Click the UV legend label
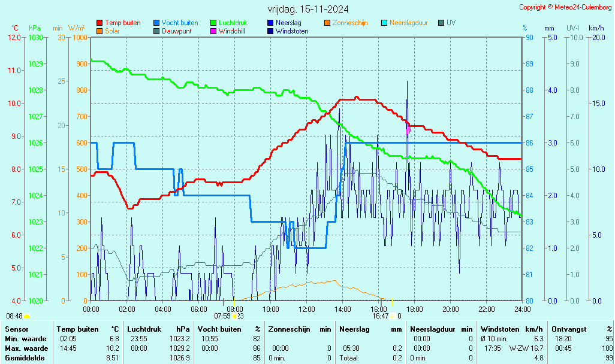This screenshot has height=364, width=615. coord(451,23)
